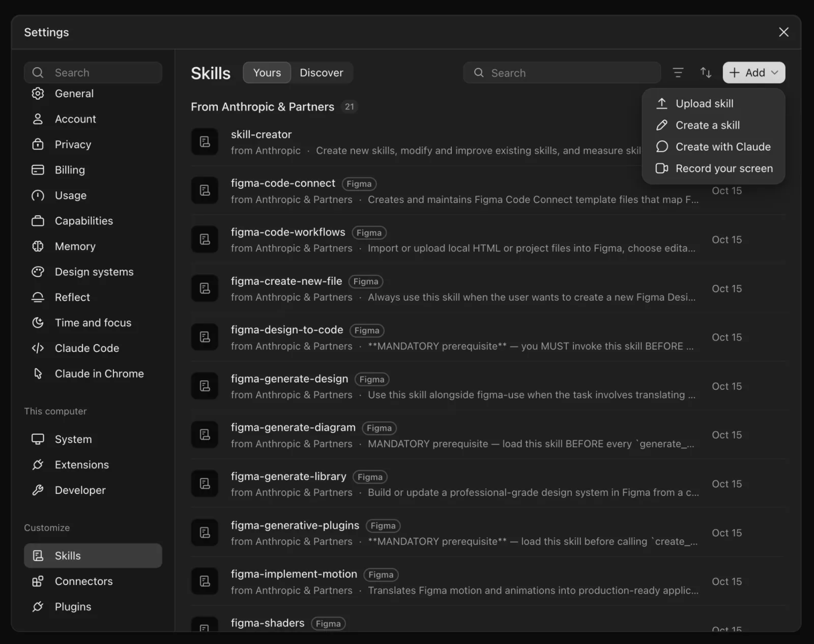Viewport: 814px width, 644px height.
Task: Open Claude in Chrome cursor icon
Action: pos(38,373)
